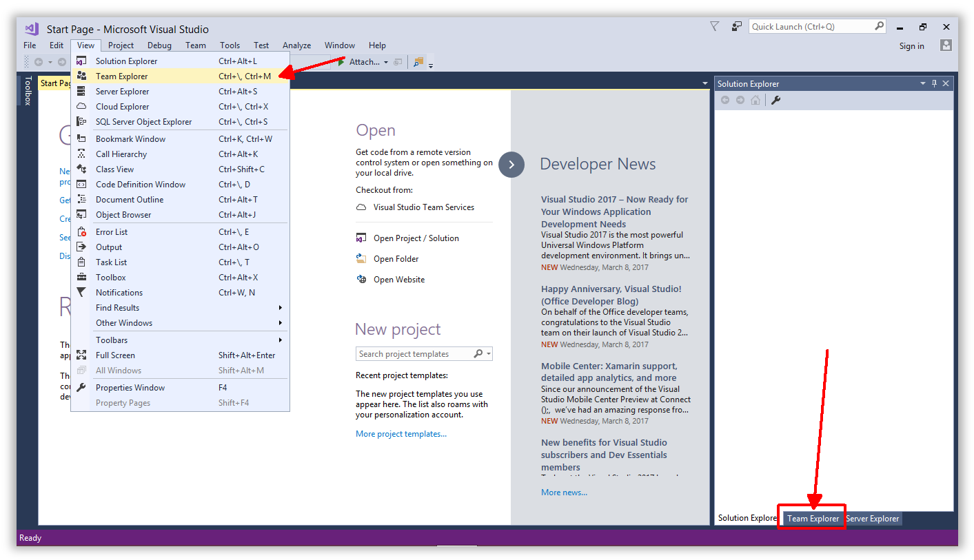Click More project templates link
Screen dimensions: 974x560
pyautogui.click(x=401, y=434)
